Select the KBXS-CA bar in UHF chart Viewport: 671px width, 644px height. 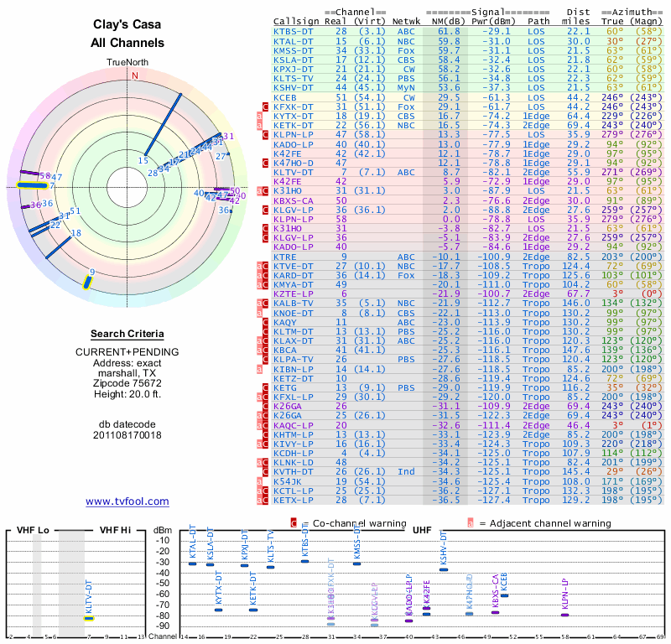click(x=495, y=612)
